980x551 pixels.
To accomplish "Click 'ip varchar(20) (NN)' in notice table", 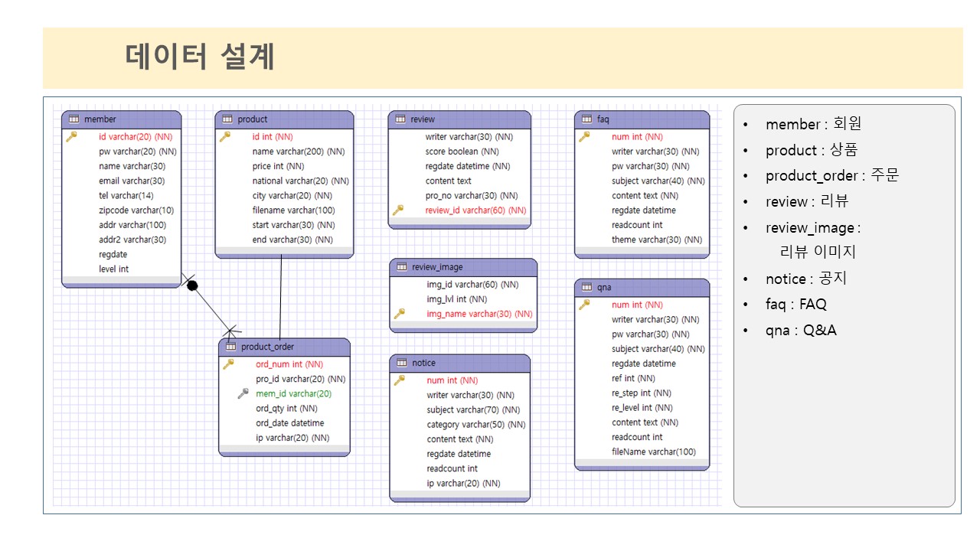I will coord(463,484).
